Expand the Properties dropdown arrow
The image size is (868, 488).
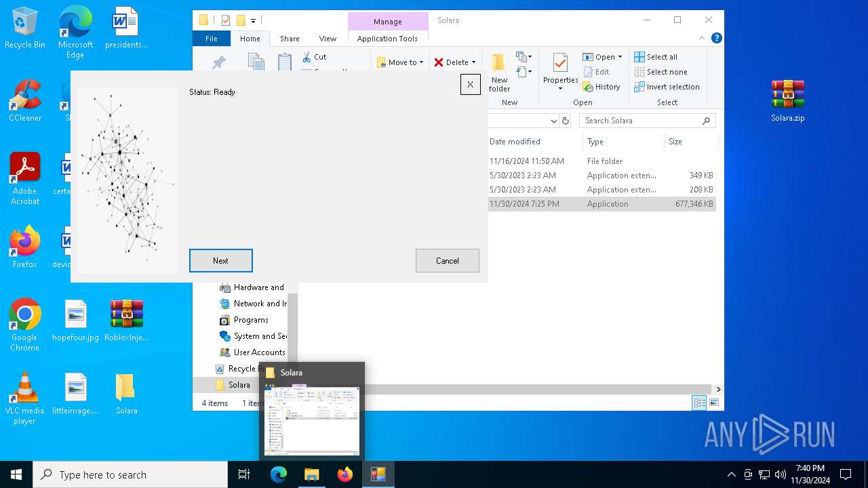tap(560, 89)
